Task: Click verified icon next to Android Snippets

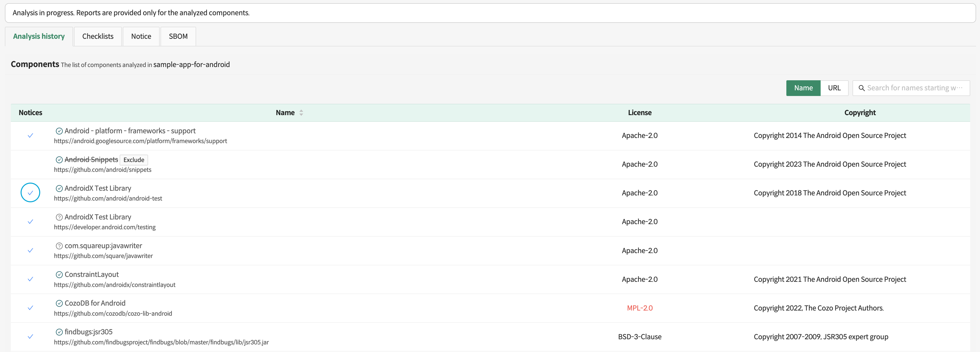Action: 59,160
